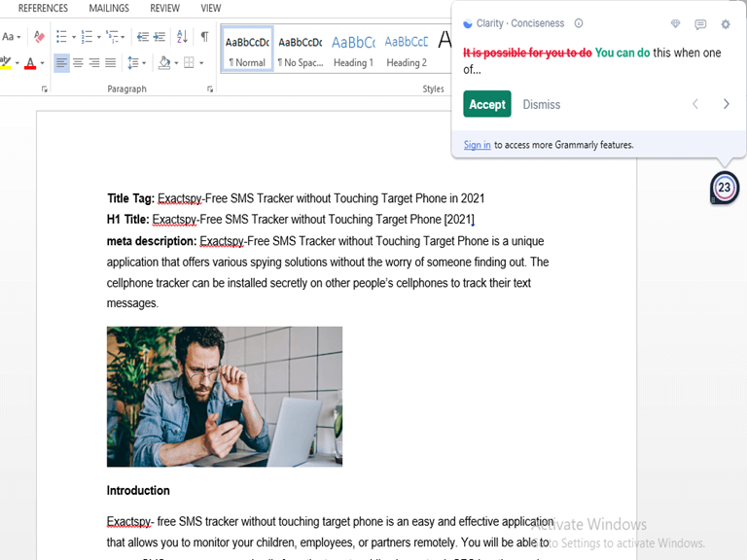Click the Grammarly feedback speech bubble icon
Image resolution: width=747 pixels, height=560 pixels.
pos(700,24)
